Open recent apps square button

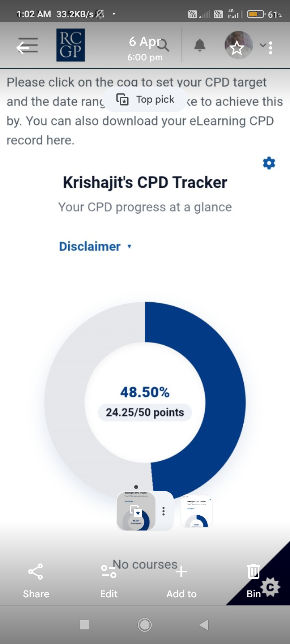point(85,625)
